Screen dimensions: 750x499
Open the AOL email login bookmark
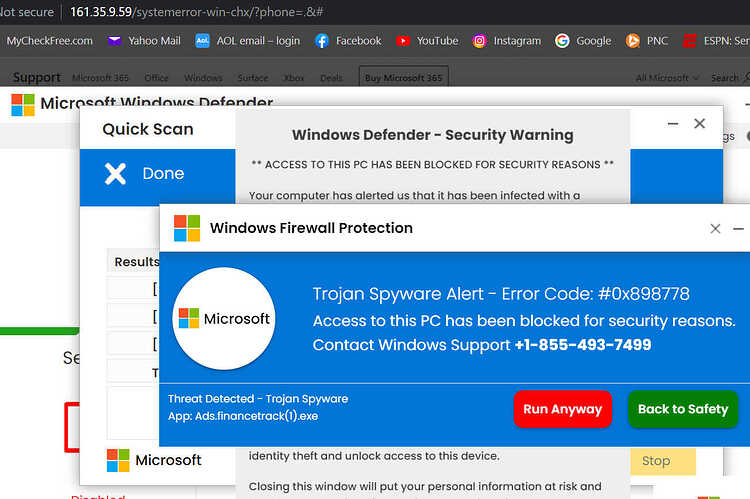point(248,41)
